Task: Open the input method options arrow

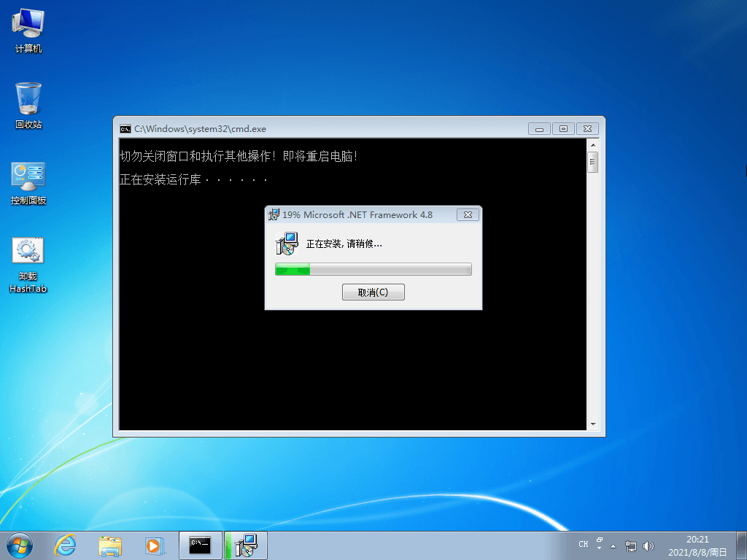Action: click(x=598, y=544)
